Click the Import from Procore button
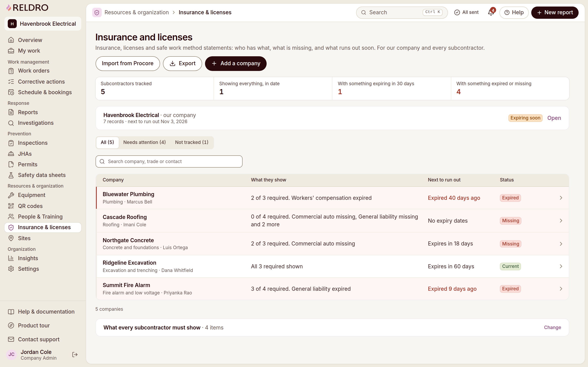 coord(128,64)
